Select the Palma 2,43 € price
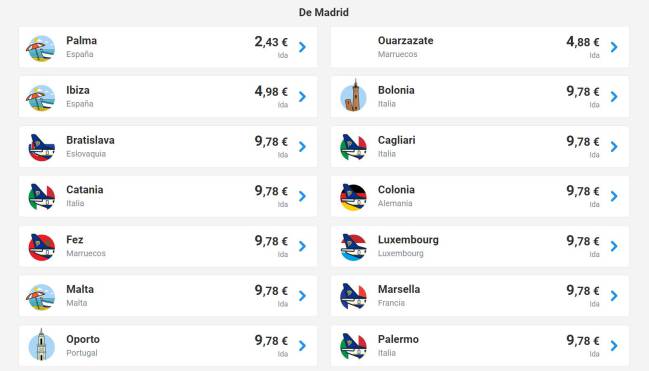Viewport: 649px width, 371px height. (271, 41)
